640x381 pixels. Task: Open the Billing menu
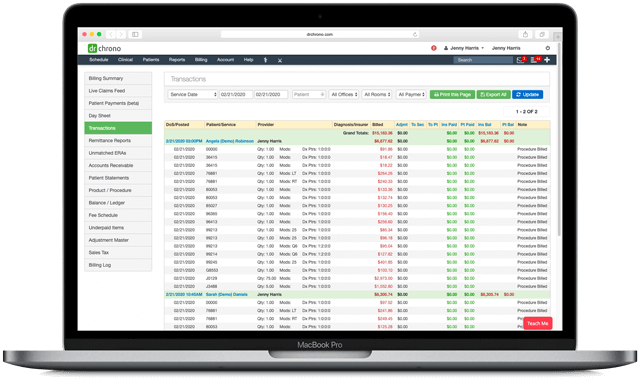click(201, 60)
